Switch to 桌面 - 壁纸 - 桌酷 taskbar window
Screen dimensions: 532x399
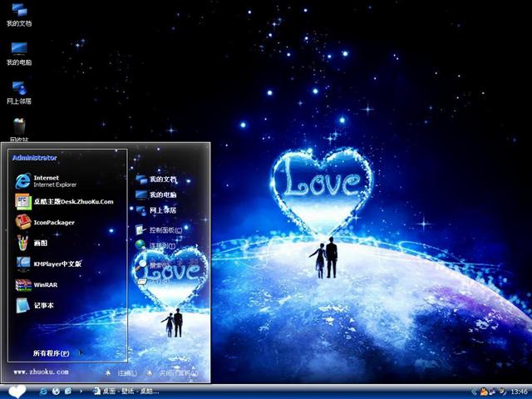coord(126,392)
